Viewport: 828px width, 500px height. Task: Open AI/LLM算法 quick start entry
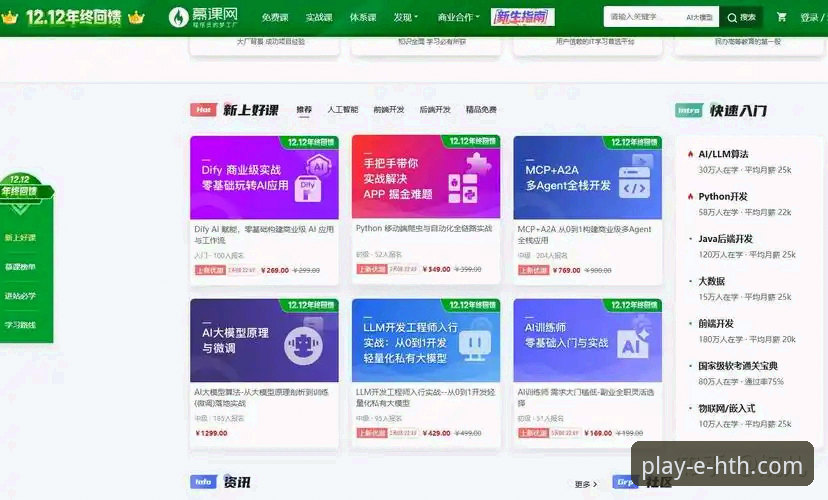point(723,154)
